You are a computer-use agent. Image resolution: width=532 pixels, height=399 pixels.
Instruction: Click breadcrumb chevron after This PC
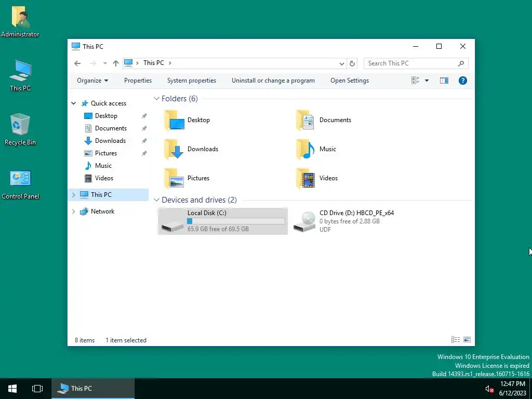tap(170, 63)
